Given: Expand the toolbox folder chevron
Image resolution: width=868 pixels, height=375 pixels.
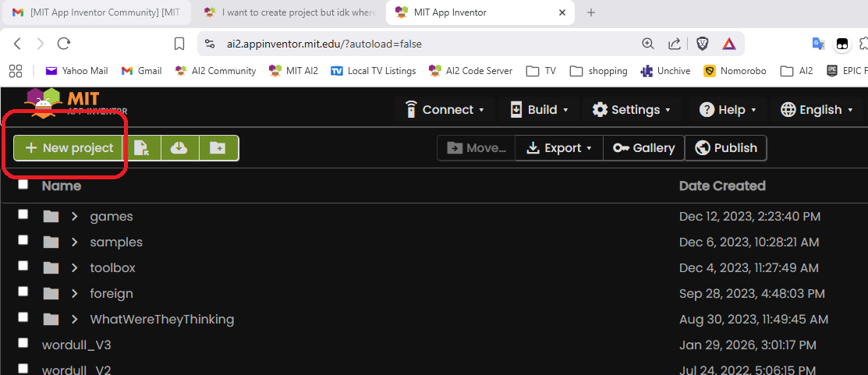Looking at the screenshot, I should pyautogui.click(x=75, y=267).
